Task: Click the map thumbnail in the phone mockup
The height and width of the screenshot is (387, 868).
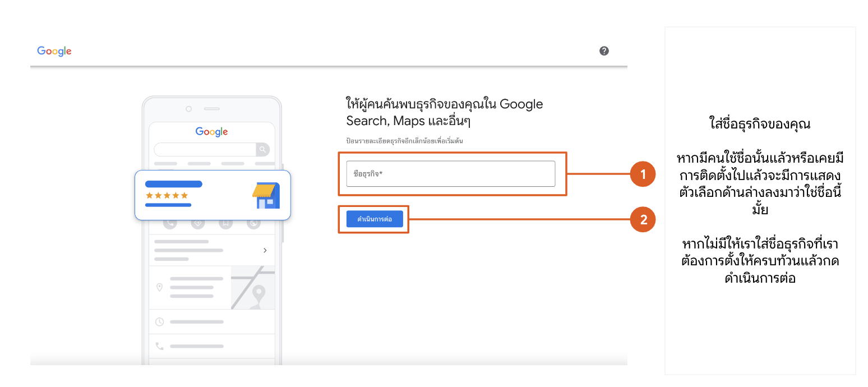Action: 252,287
